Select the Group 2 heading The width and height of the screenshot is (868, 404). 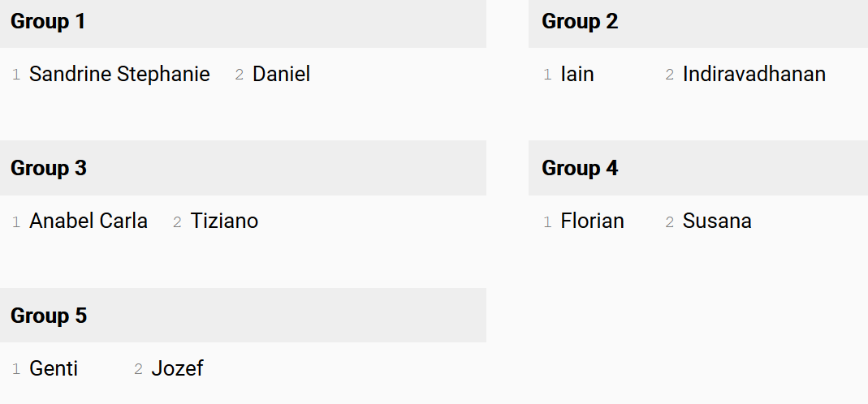[580, 22]
